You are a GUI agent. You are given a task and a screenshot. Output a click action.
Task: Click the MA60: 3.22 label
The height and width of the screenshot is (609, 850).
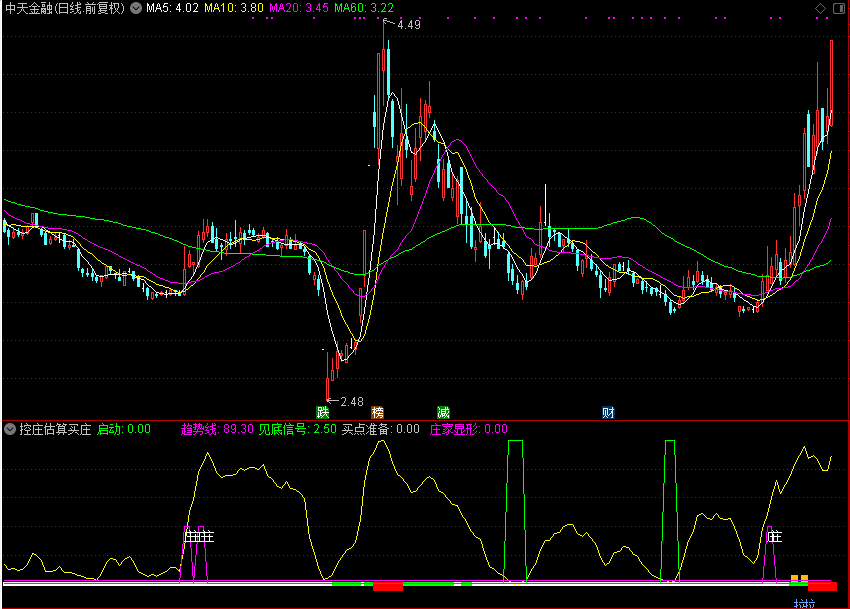pyautogui.click(x=364, y=8)
